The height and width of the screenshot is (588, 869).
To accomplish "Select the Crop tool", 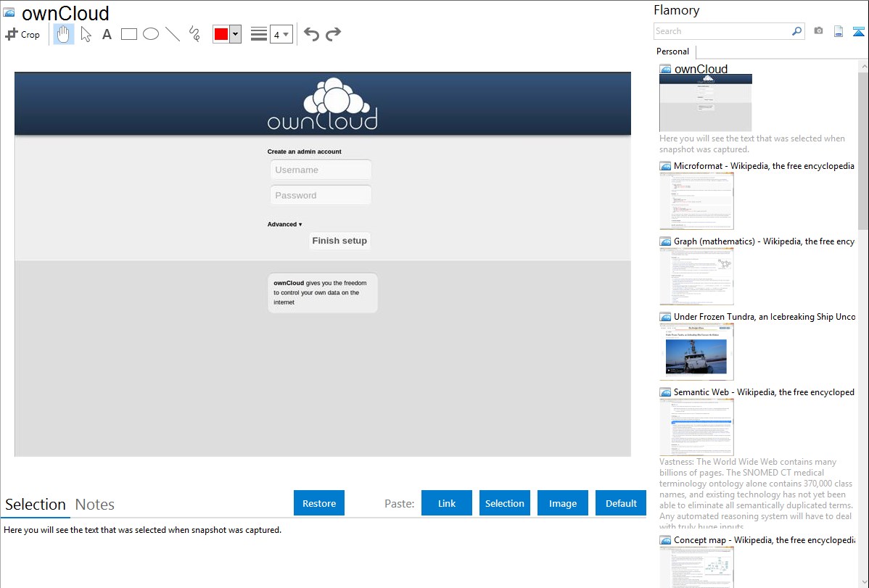I will 22,34.
